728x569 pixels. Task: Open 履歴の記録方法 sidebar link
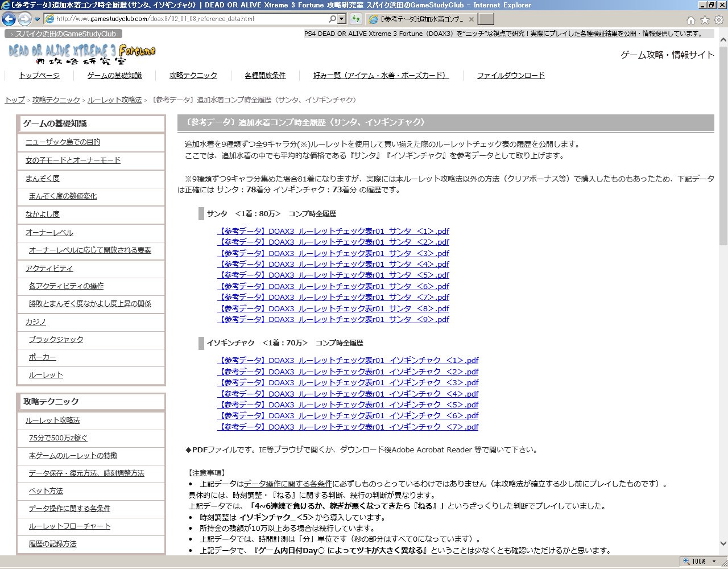(x=53, y=543)
